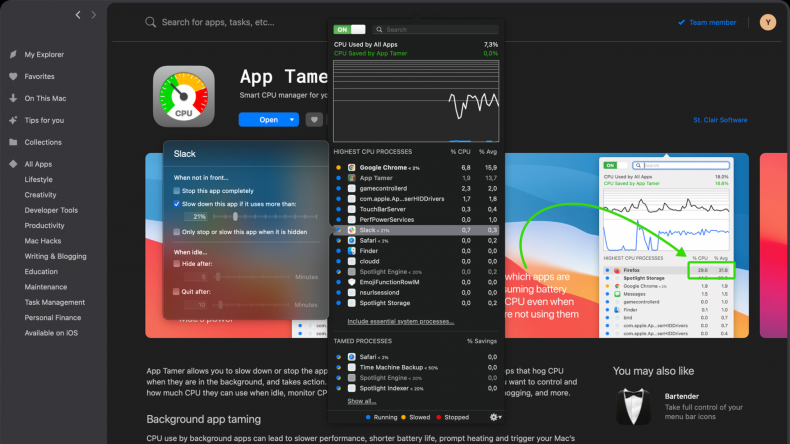Viewport: 790px width, 444px height.
Task: Click the Slack icon in process list
Action: pos(352,230)
